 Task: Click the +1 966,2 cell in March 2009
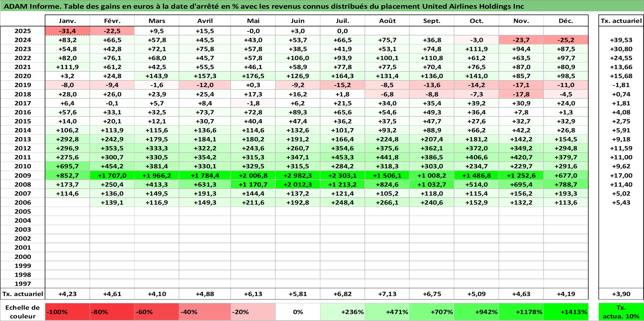pos(157,175)
